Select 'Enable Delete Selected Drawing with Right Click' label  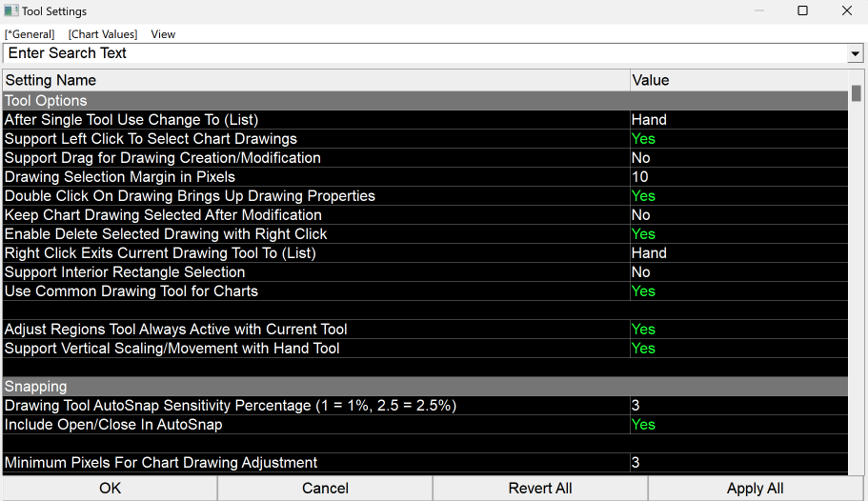pos(166,234)
